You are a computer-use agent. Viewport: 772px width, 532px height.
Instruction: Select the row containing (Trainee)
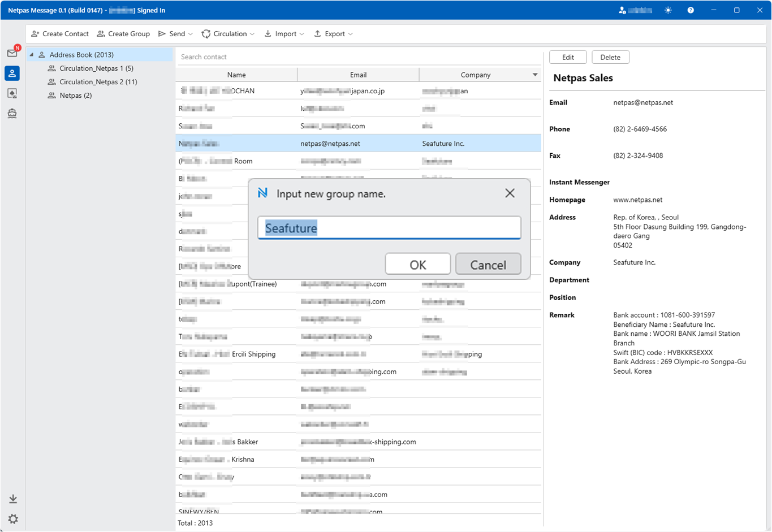pyautogui.click(x=359, y=284)
